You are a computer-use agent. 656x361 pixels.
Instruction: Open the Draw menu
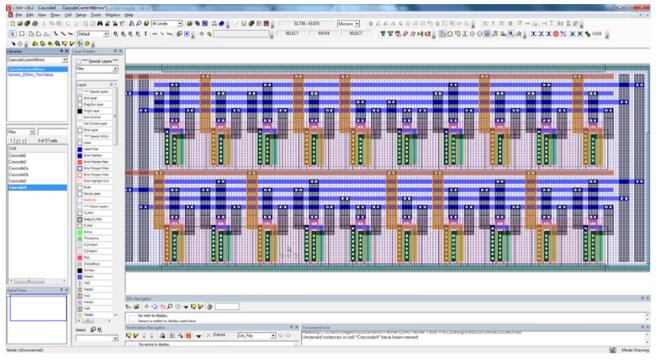click(55, 15)
